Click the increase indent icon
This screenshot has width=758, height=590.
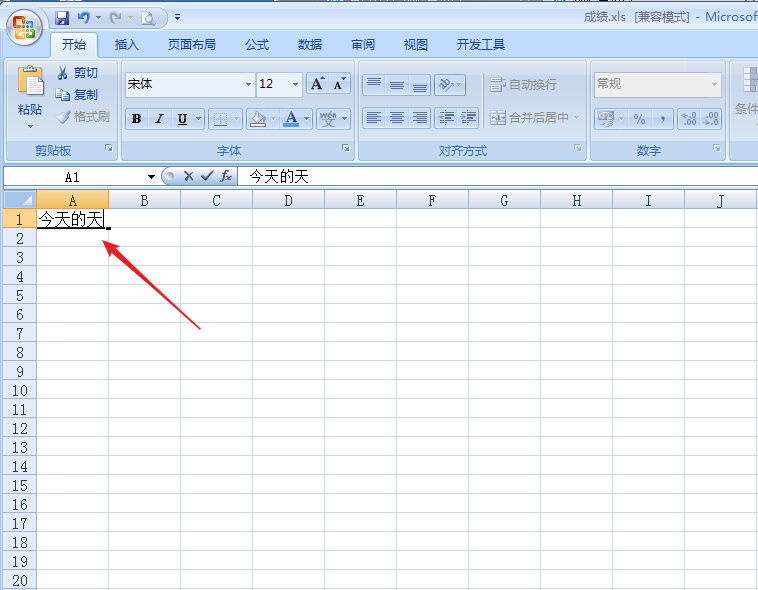(x=468, y=118)
